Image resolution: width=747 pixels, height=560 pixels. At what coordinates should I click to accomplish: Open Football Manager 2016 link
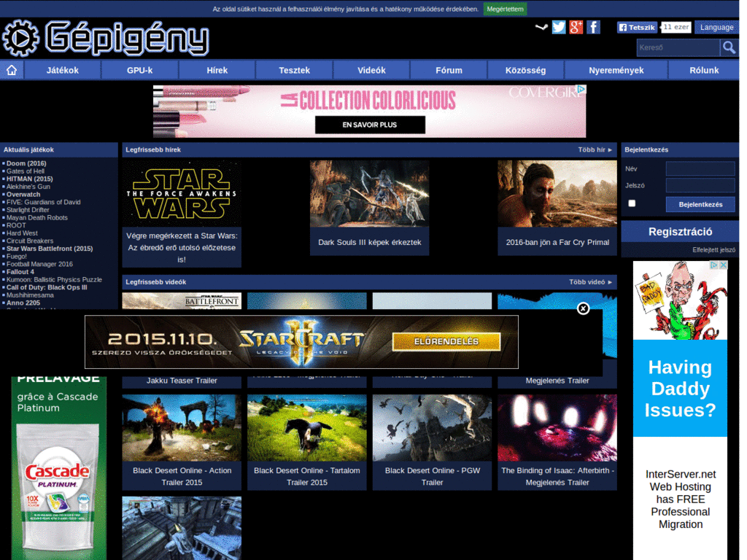click(39, 264)
